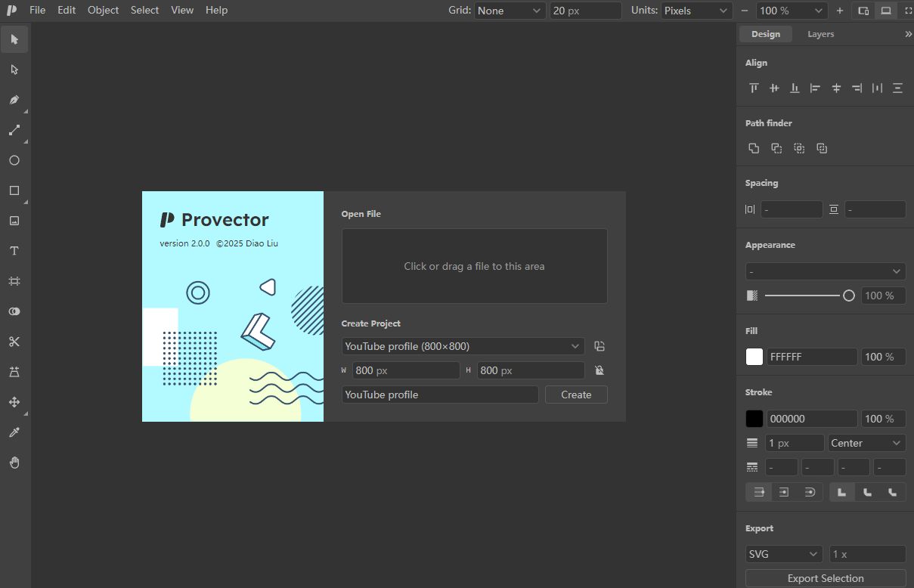The image size is (914, 588).
Task: Select the Text tool
Action: [x=14, y=251]
